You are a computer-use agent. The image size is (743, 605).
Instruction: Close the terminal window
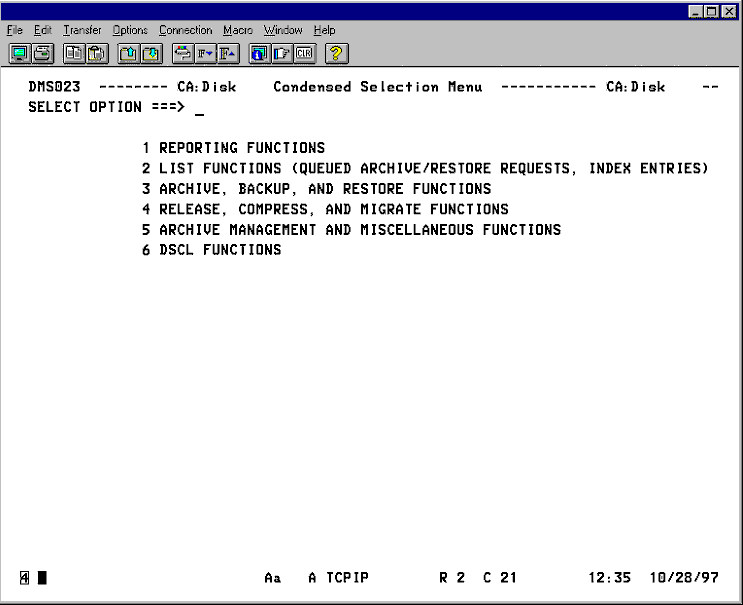729,11
